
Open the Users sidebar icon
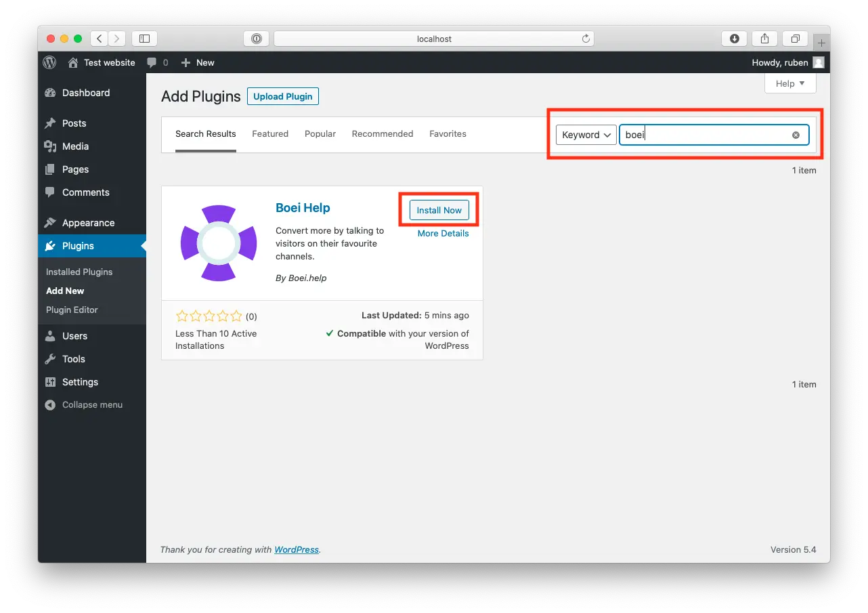(50, 336)
